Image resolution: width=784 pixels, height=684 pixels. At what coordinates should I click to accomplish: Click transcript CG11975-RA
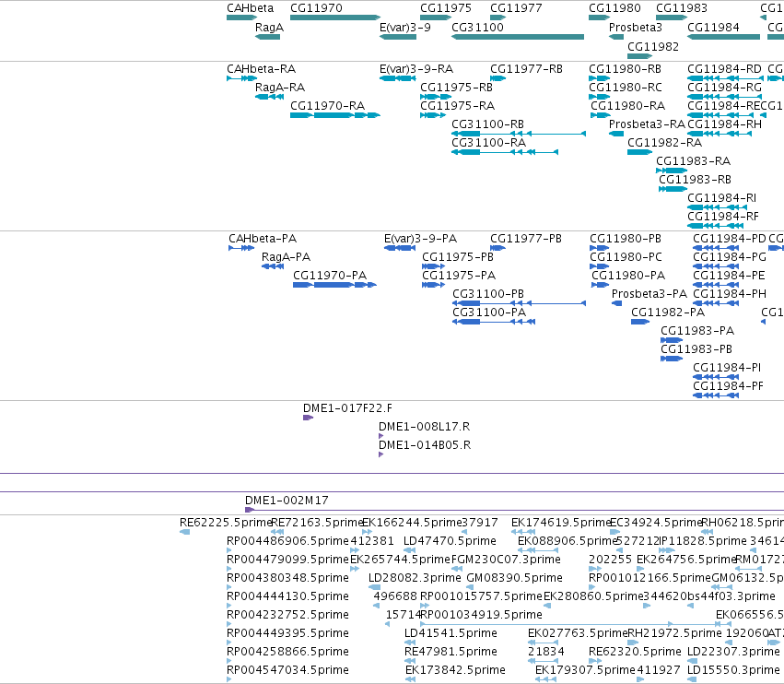pyautogui.click(x=457, y=106)
